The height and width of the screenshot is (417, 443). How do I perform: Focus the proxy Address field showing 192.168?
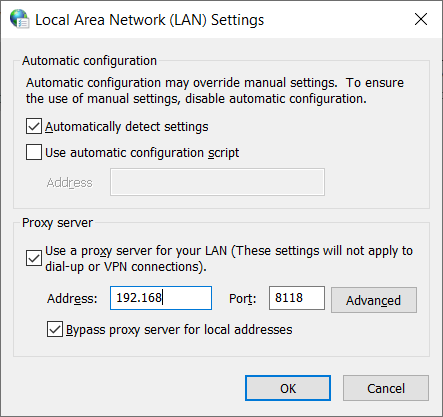(x=161, y=298)
